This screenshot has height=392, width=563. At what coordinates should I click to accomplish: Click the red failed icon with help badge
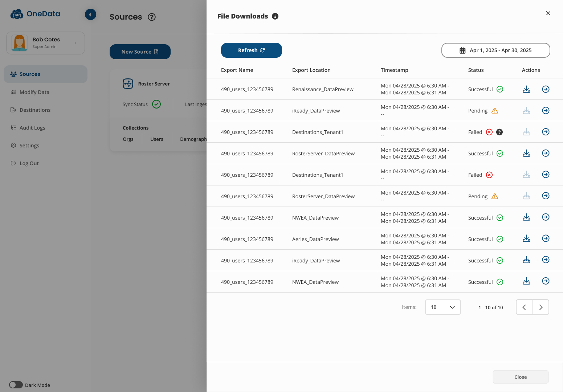pyautogui.click(x=489, y=132)
